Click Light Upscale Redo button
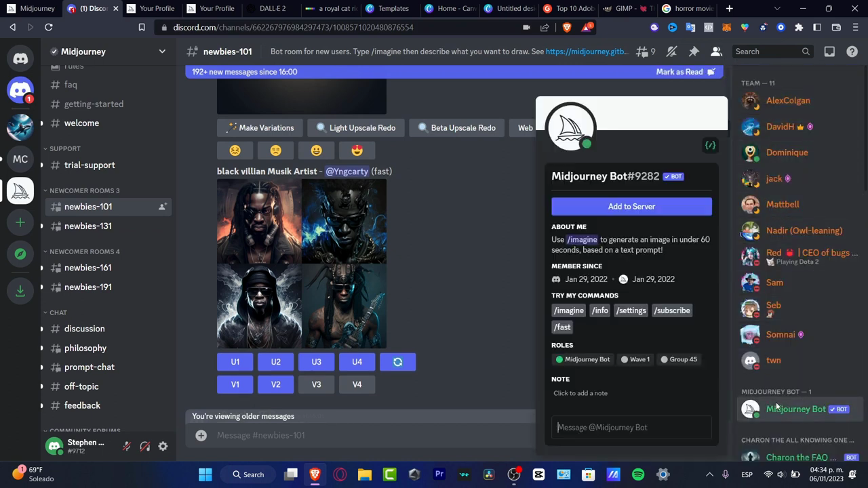The height and width of the screenshot is (488, 868). [355, 128]
